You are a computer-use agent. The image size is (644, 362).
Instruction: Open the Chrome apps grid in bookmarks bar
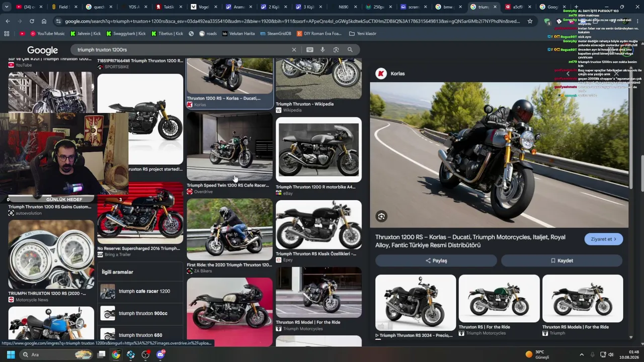coord(7,34)
